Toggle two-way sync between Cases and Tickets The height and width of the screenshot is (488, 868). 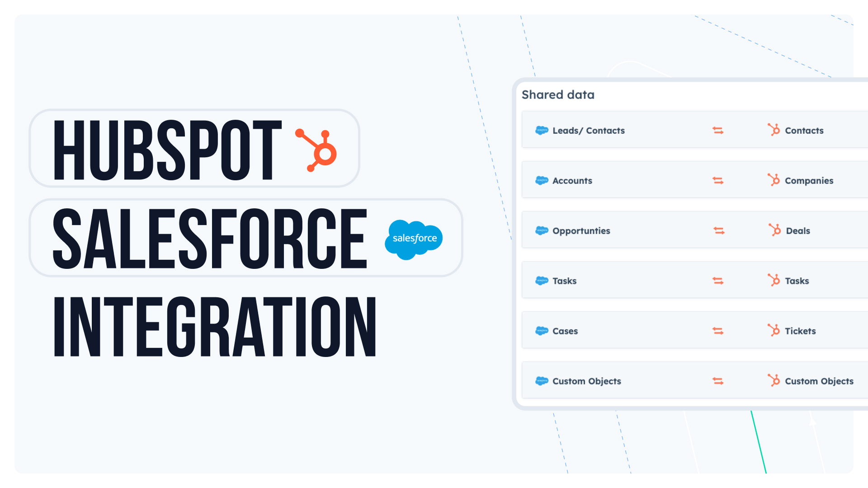[718, 331]
